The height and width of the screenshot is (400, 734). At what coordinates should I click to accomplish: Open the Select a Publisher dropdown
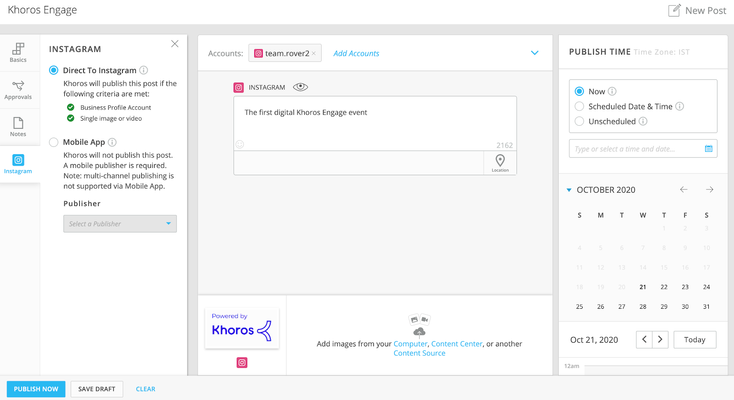120,224
